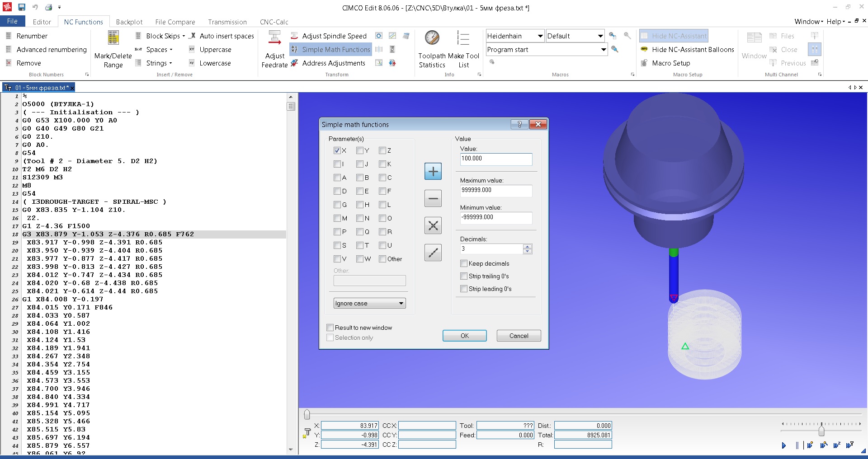Click the Maximum value input field
This screenshot has height=459, width=868.
[496, 191]
